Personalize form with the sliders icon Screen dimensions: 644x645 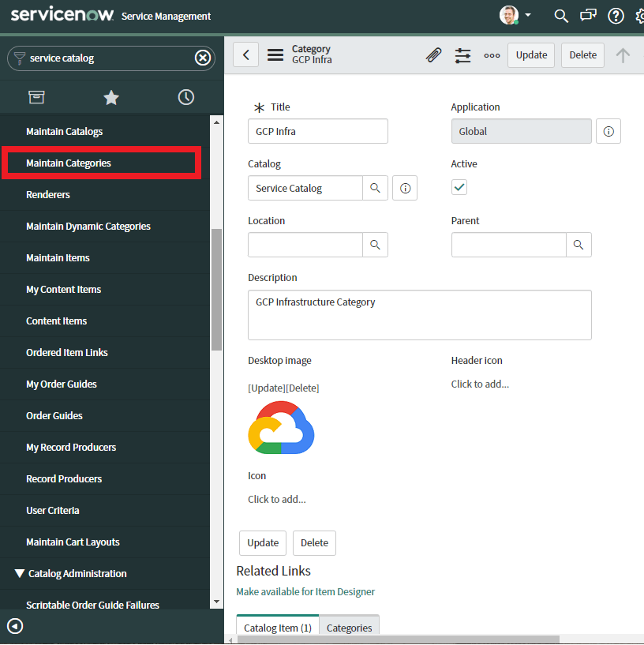[462, 55]
